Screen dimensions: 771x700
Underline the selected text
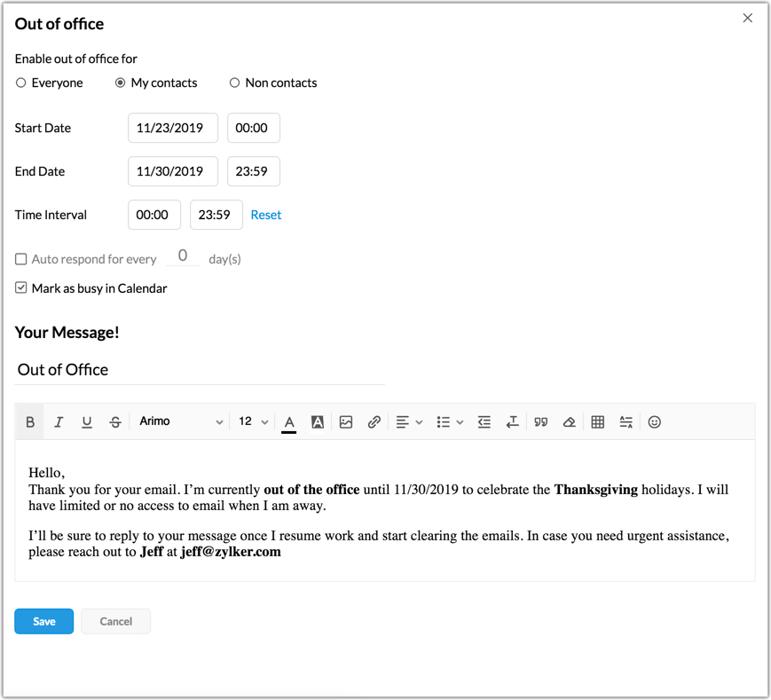point(86,421)
